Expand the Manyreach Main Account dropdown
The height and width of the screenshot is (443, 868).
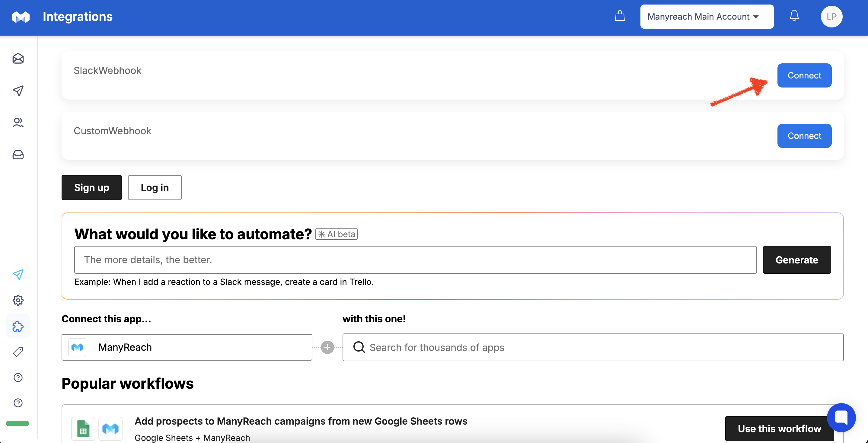point(707,17)
